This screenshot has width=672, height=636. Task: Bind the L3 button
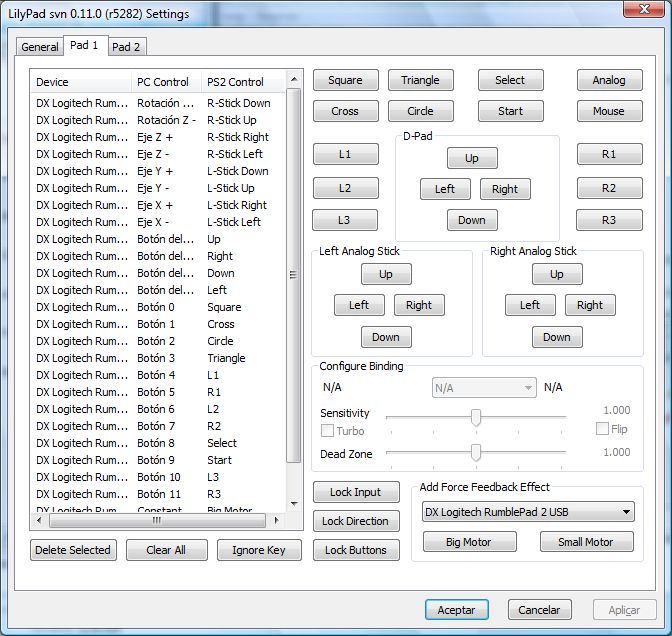pyautogui.click(x=345, y=220)
